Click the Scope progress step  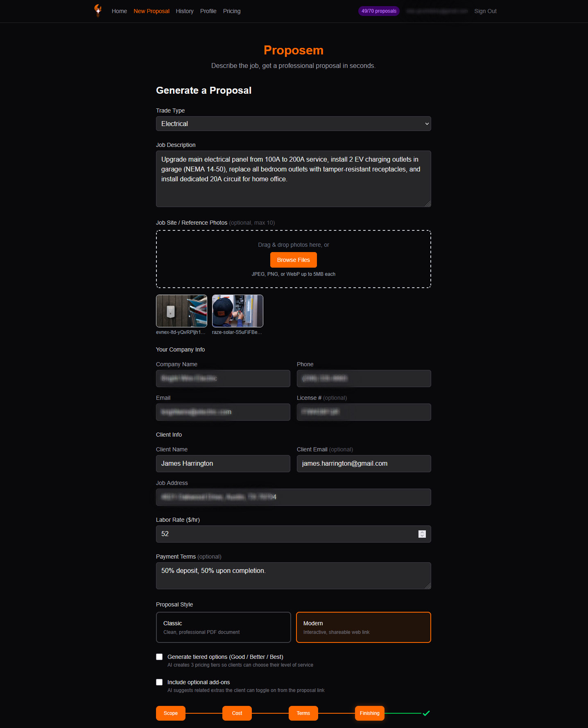pyautogui.click(x=171, y=713)
